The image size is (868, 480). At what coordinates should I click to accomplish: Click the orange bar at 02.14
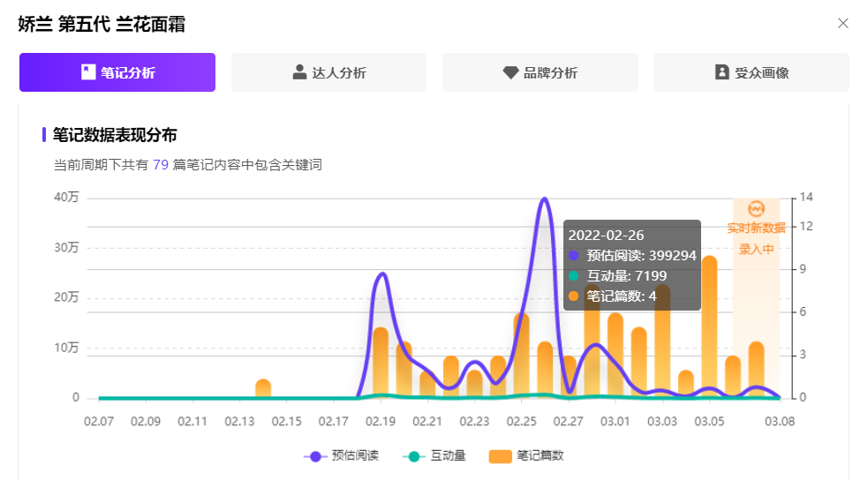[x=263, y=389]
